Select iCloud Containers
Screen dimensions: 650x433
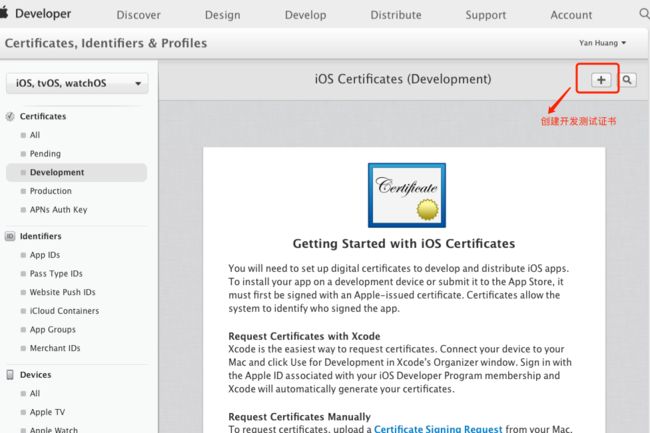coord(64,311)
